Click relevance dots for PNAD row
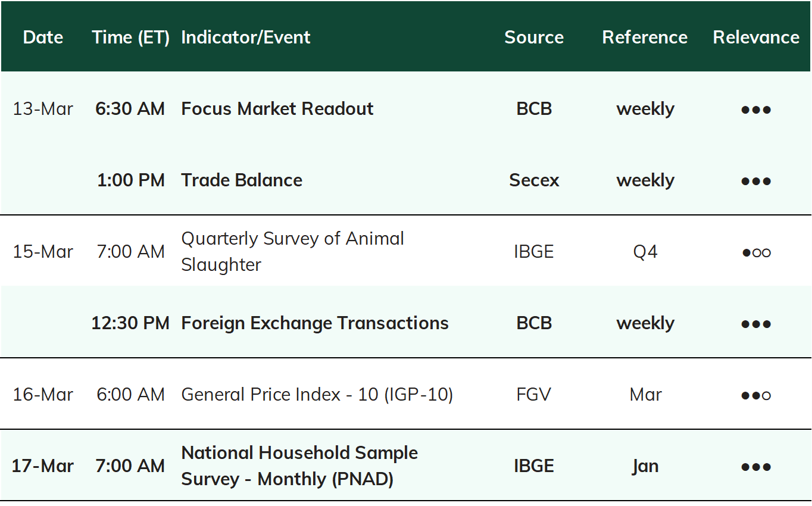The height and width of the screenshot is (506, 812). 756,467
